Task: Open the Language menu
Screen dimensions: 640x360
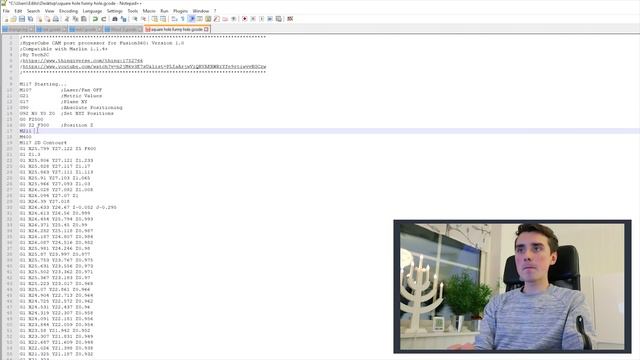Action: 92,11
